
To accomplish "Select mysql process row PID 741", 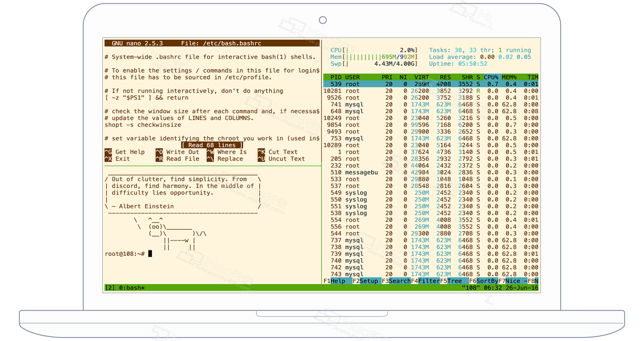I will (x=431, y=105).
